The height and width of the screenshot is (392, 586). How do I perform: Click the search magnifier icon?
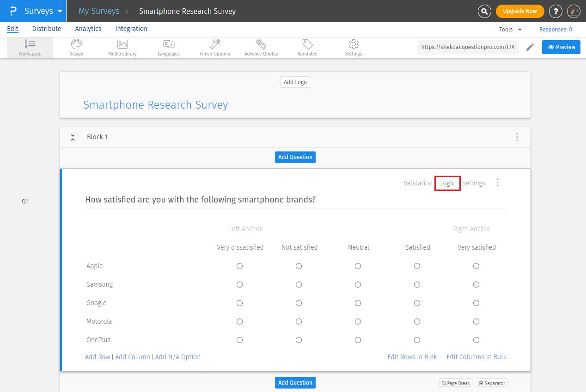484,11
